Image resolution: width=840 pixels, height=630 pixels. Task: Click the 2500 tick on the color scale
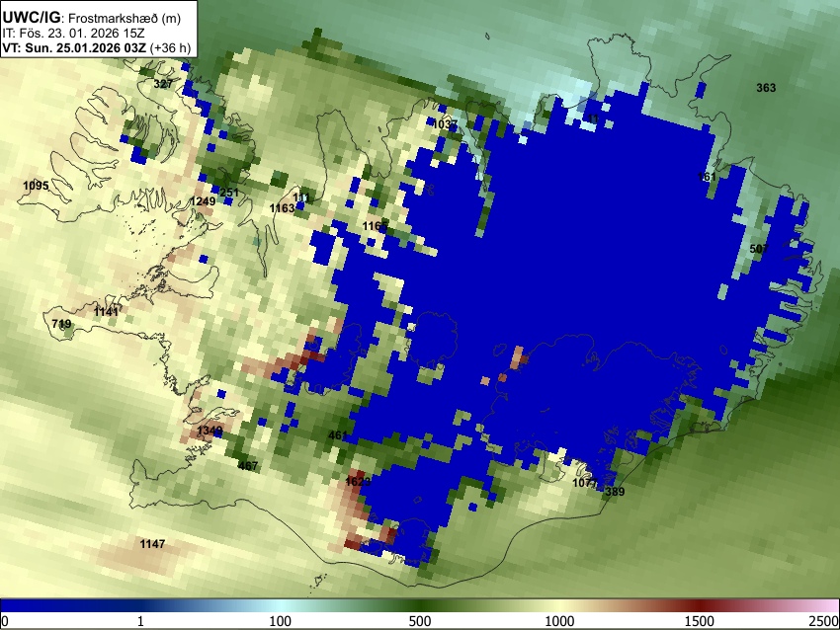[x=825, y=621]
